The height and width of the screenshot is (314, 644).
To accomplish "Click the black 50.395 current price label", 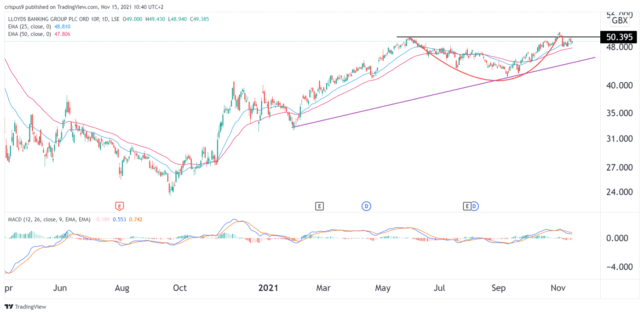I will click(x=618, y=37).
